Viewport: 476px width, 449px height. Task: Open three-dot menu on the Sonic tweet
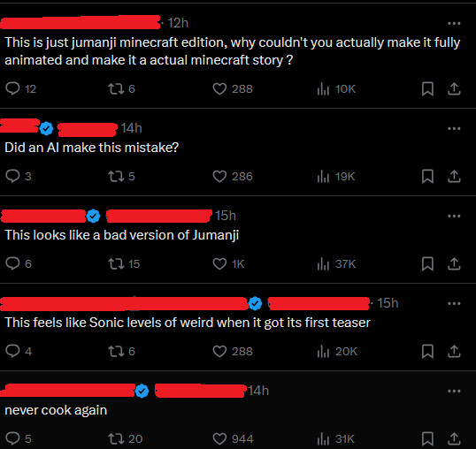pos(454,303)
